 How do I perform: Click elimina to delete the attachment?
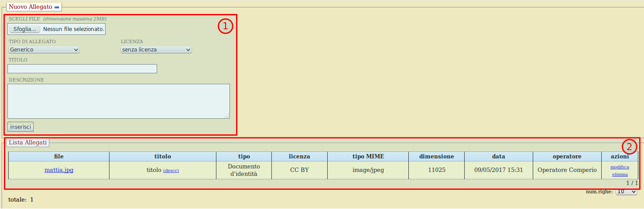620,175
